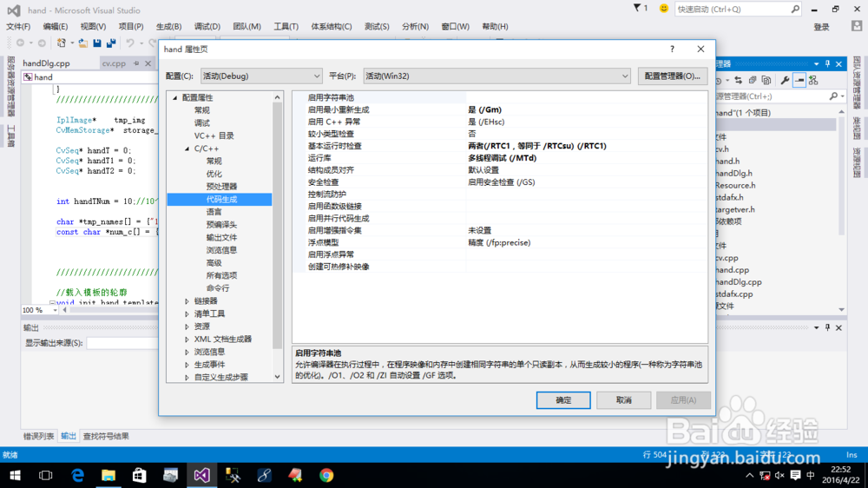Click the Save floppy disk icon
Image resolution: width=868 pixels, height=488 pixels.
pyautogui.click(x=97, y=43)
